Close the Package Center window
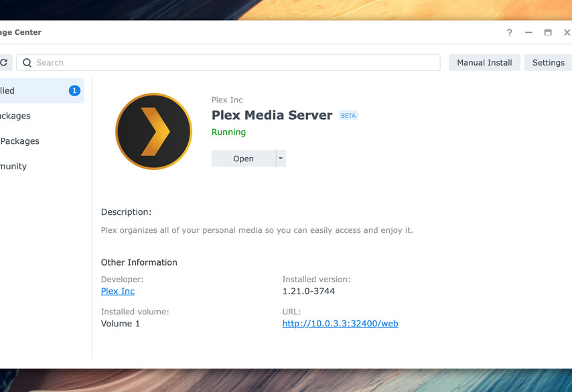572x392 pixels. [x=567, y=32]
